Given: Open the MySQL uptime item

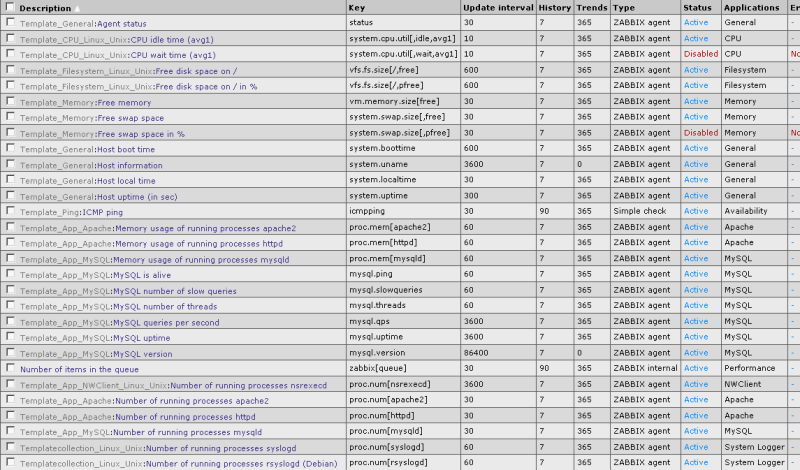Looking at the screenshot, I should pyautogui.click(x=141, y=338).
